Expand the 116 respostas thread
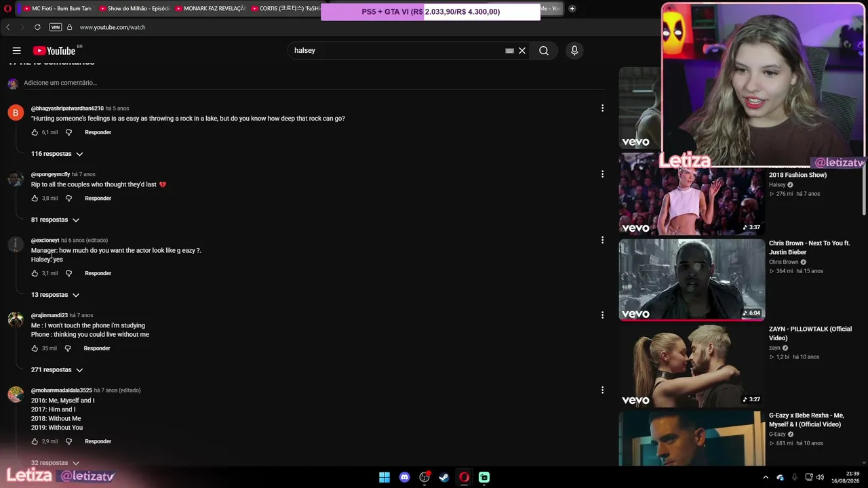Image resolution: width=868 pixels, height=488 pixels. click(57, 154)
